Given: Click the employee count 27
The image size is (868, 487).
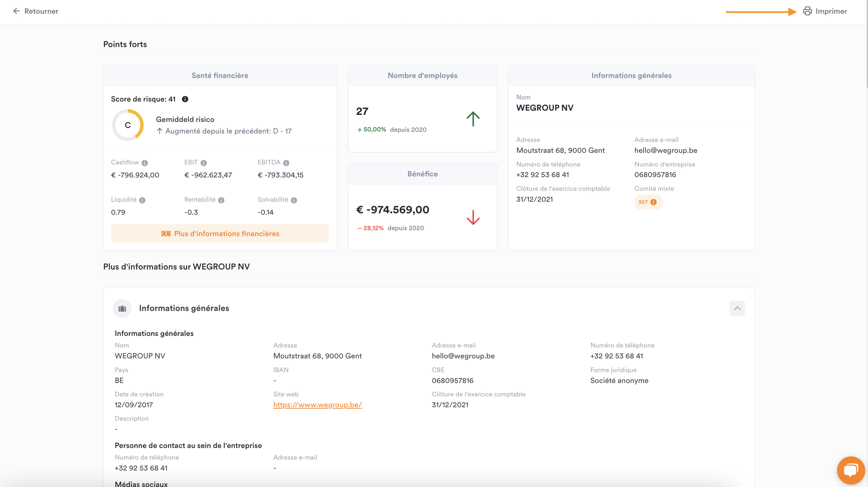Looking at the screenshot, I should (x=362, y=111).
